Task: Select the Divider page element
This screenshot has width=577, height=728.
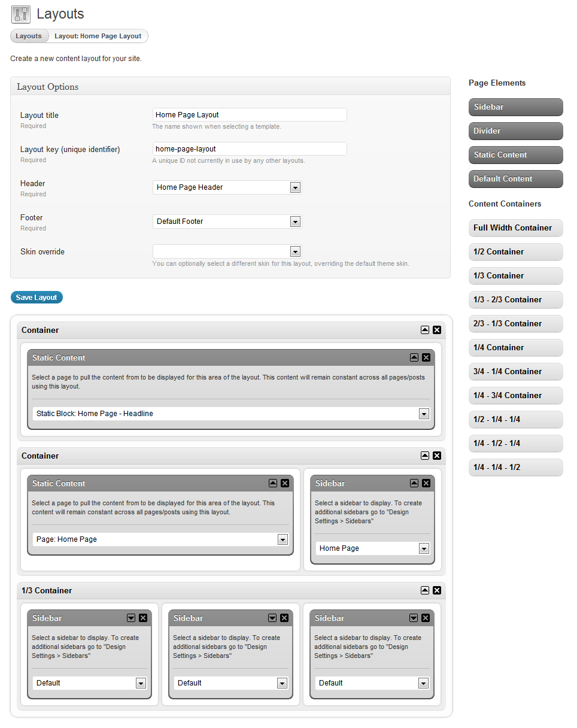Action: (x=515, y=131)
